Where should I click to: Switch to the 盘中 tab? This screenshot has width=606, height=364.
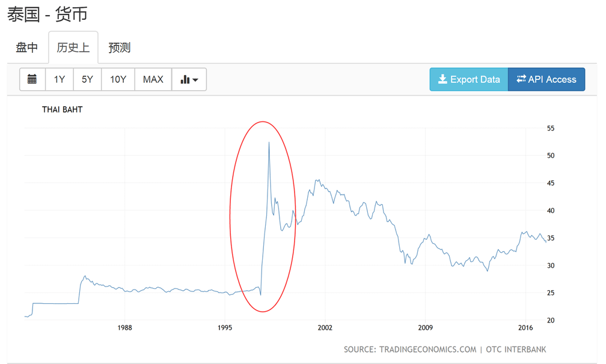pyautogui.click(x=26, y=47)
